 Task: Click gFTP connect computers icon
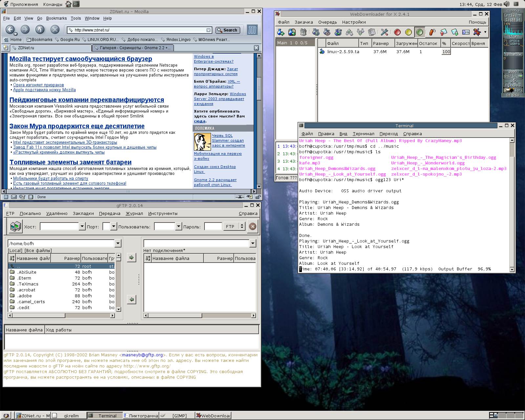15,226
